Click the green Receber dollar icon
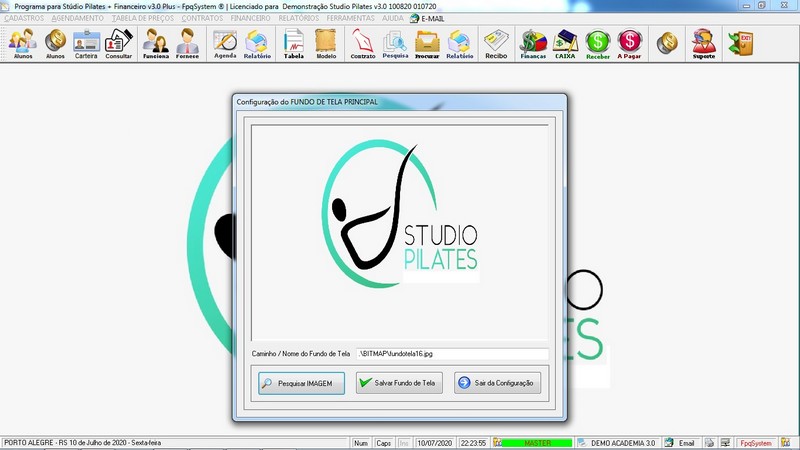800x450 pixels. [598, 44]
